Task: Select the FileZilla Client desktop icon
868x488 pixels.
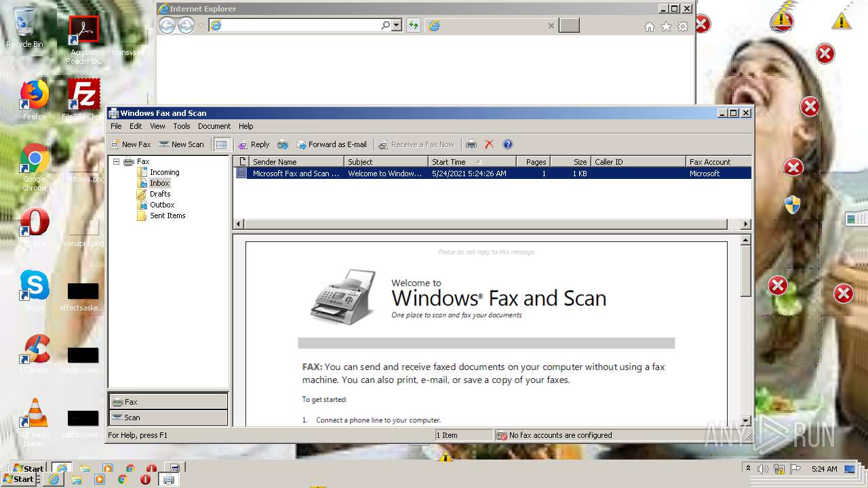Action: 83,100
